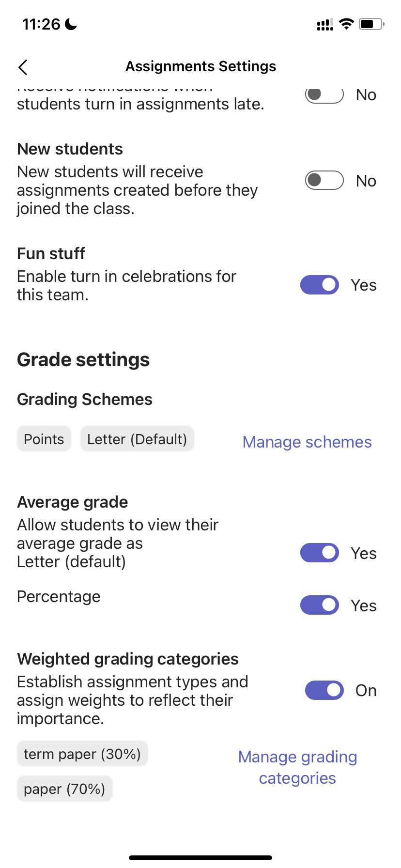Tap the term paper (30%) category chip
Screen dimensions: 401x868
tap(82, 754)
